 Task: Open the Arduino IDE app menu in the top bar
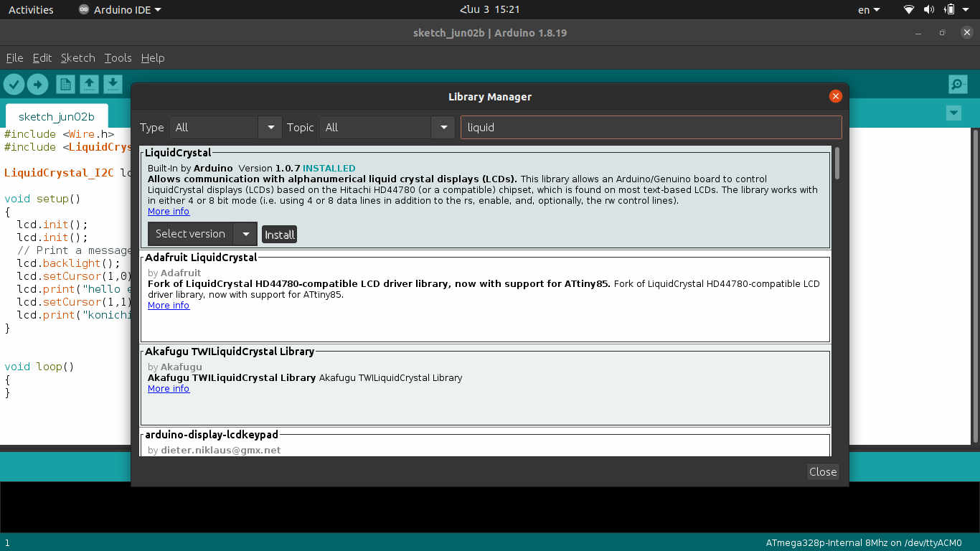tap(120, 9)
